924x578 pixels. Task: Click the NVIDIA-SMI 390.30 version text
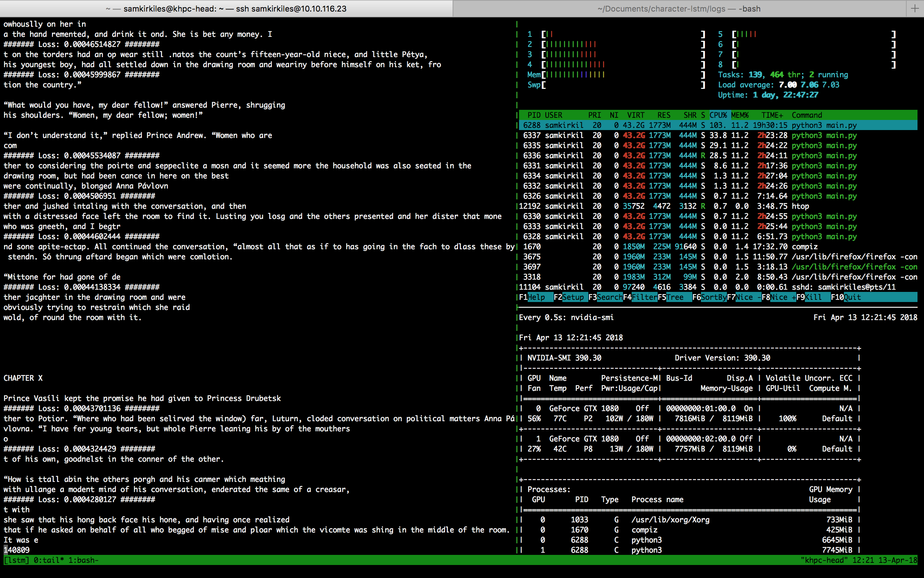(x=565, y=358)
